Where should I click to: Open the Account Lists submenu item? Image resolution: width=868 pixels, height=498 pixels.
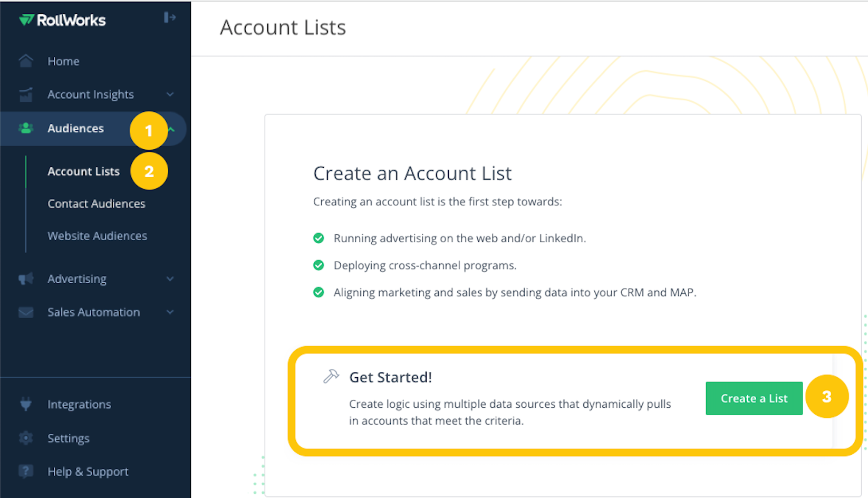point(83,171)
